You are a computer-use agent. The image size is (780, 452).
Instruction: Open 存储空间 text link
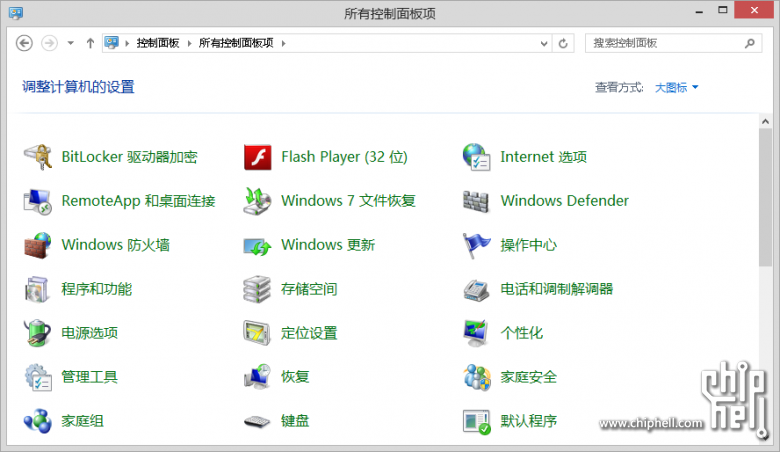(309, 289)
